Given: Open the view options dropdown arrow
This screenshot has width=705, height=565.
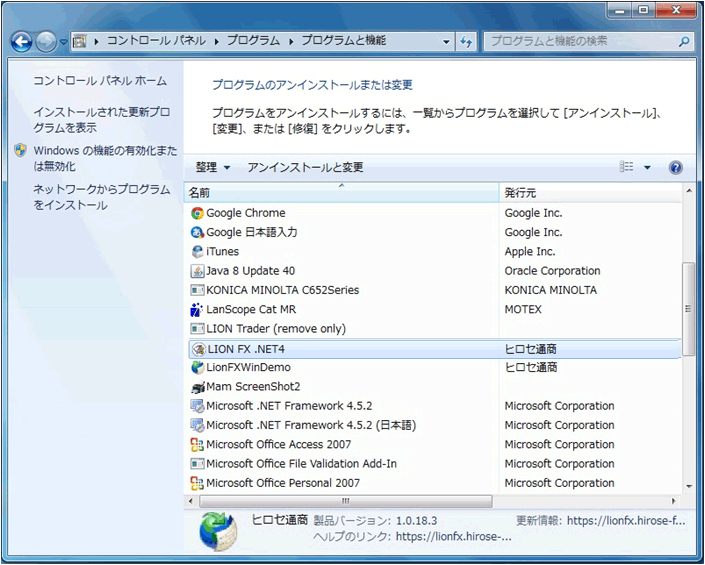Looking at the screenshot, I should tap(647, 168).
